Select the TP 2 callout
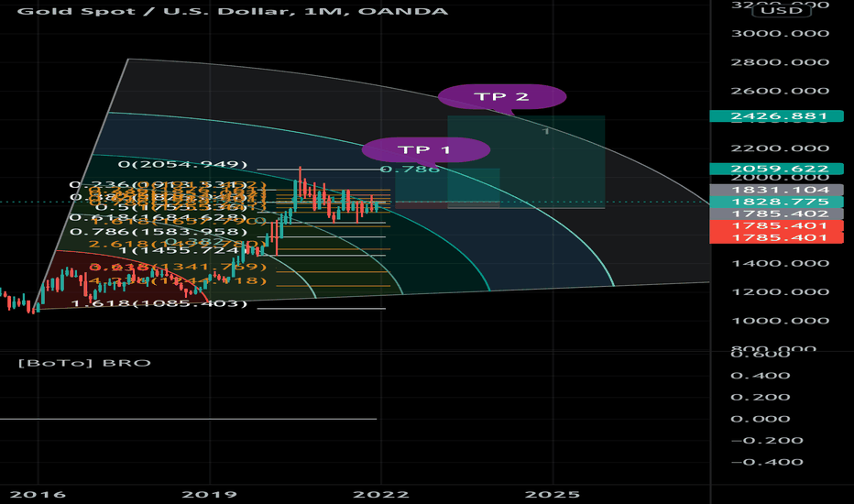The height and width of the screenshot is (504, 854). point(502,97)
